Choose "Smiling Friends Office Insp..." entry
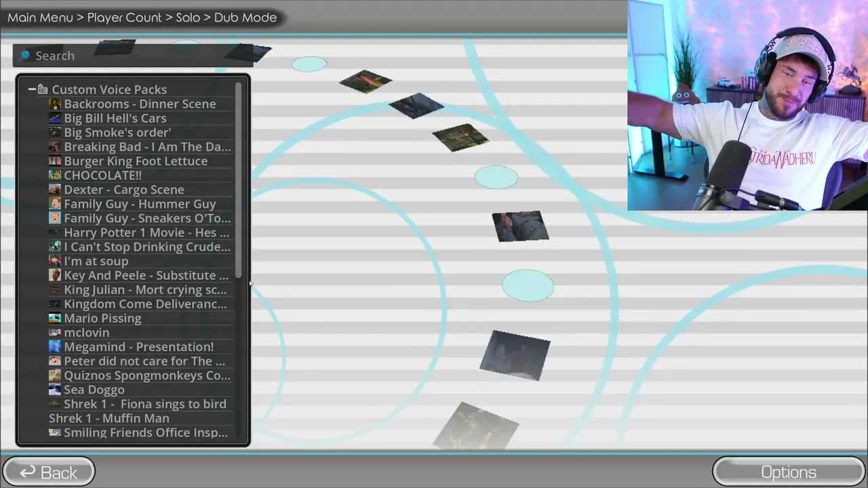 pos(140,432)
